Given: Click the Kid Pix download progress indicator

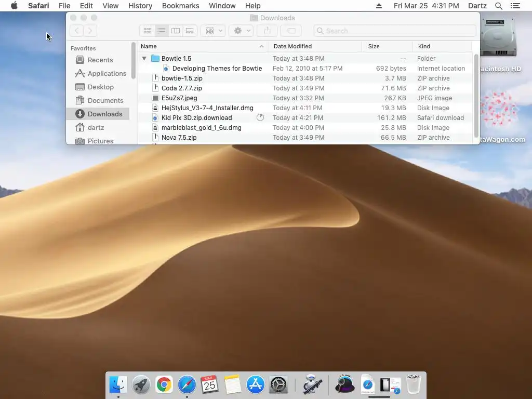Looking at the screenshot, I should (260, 118).
